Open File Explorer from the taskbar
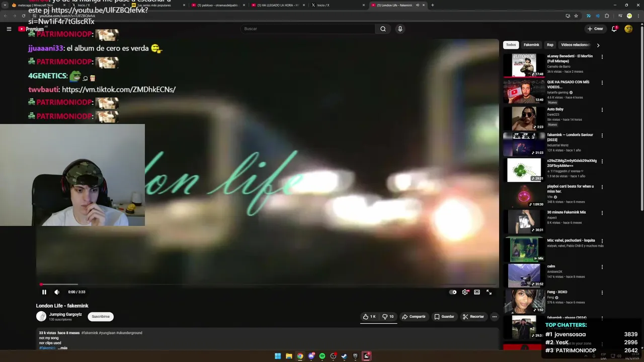The image size is (644, 362). pos(289,356)
